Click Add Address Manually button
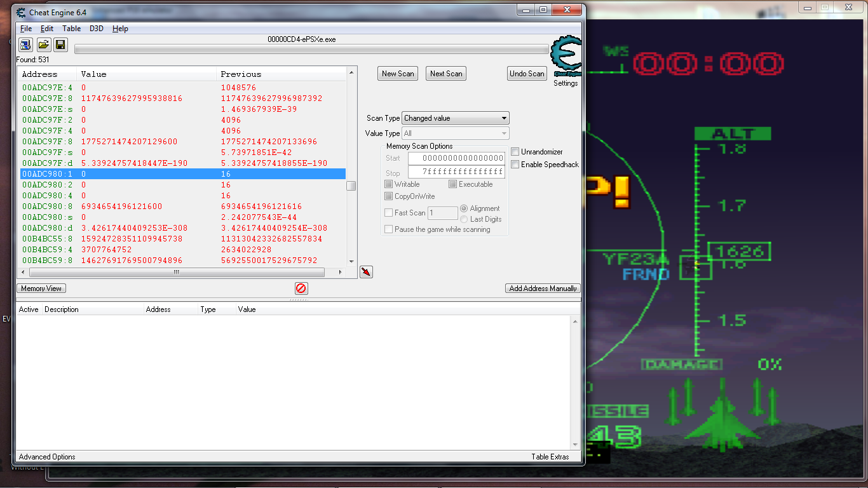The height and width of the screenshot is (488, 868). tap(543, 288)
